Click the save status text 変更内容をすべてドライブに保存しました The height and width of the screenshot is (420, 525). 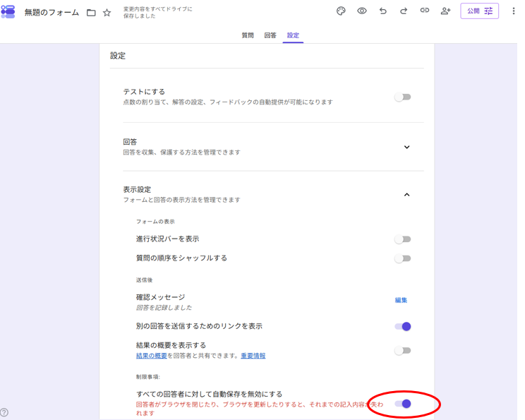(x=157, y=13)
